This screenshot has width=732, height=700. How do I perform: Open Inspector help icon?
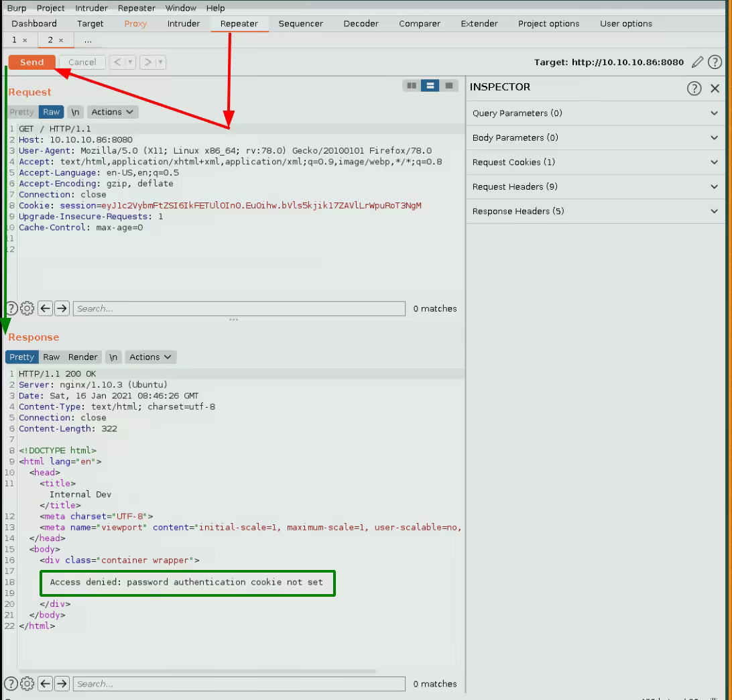point(694,88)
